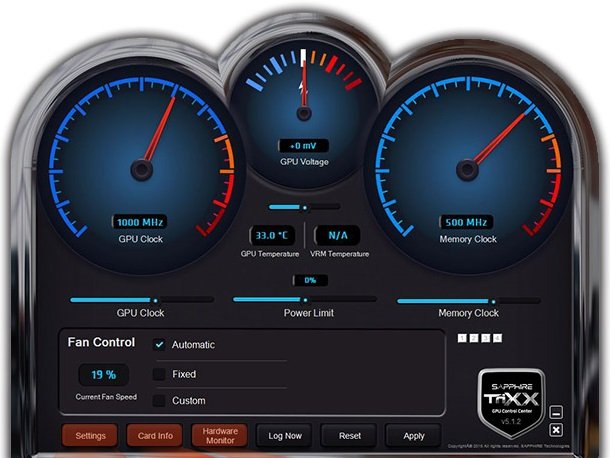Screen dimensions: 610x458
Task: Click the Current Fan Speed label
Action: 106,397
